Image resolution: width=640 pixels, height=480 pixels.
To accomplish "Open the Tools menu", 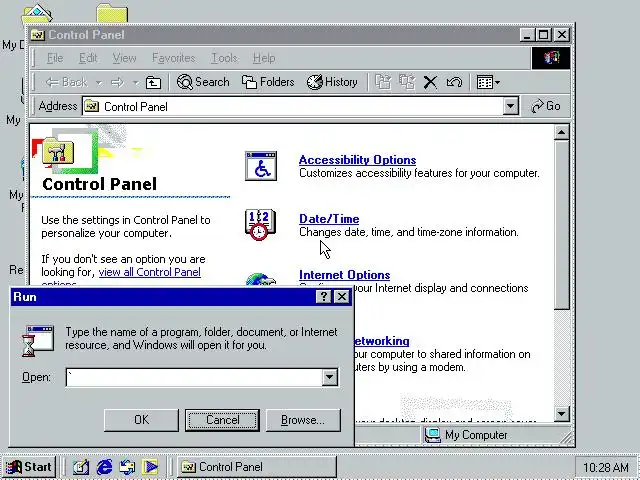I will [224, 58].
